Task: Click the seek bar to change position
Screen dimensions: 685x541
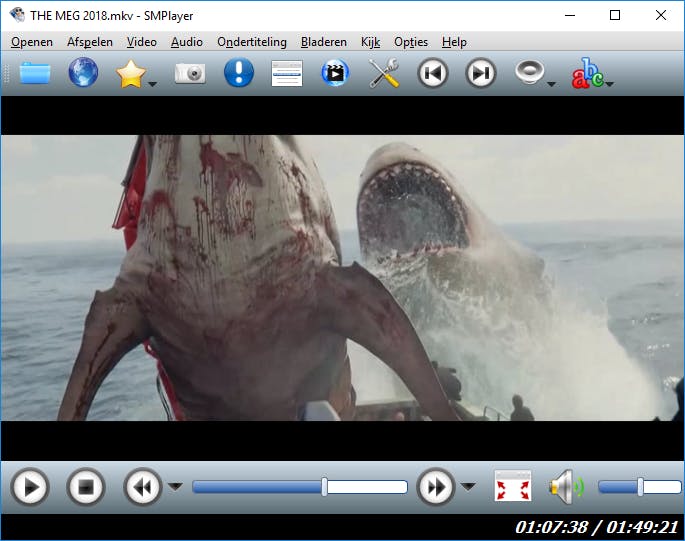Action: pos(300,487)
